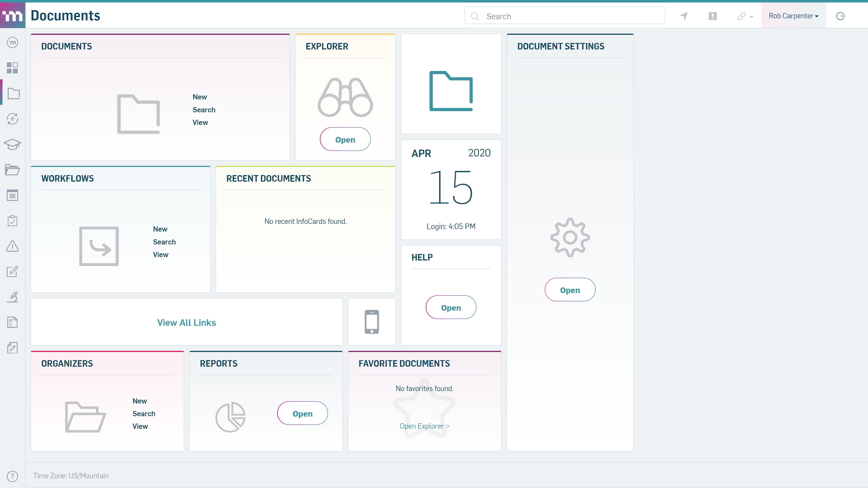Open Document Settings gear panel

pos(570,290)
